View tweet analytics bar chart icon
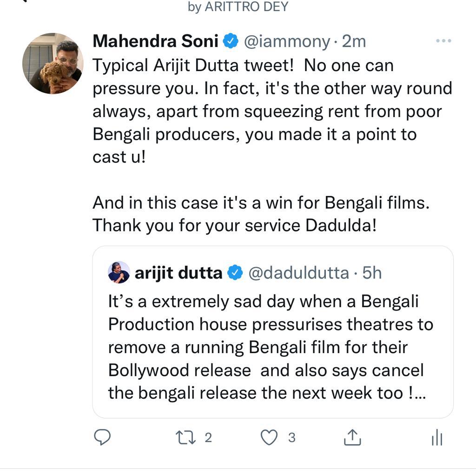The width and height of the screenshot is (476, 471). [x=437, y=438]
